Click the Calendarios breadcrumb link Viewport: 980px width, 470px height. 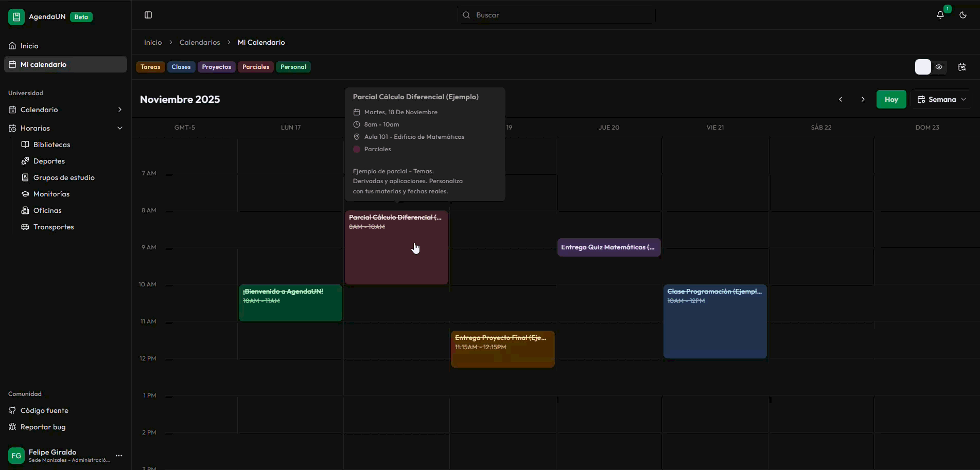pos(200,42)
